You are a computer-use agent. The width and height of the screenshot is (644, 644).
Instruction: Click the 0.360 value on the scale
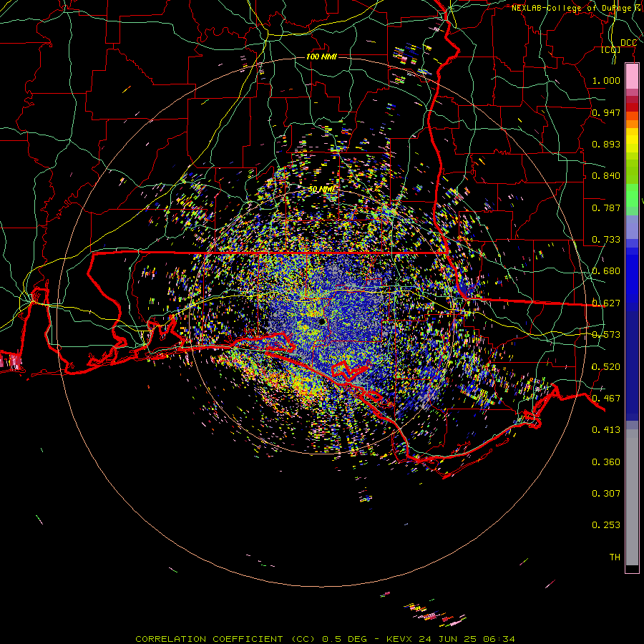[606, 462]
